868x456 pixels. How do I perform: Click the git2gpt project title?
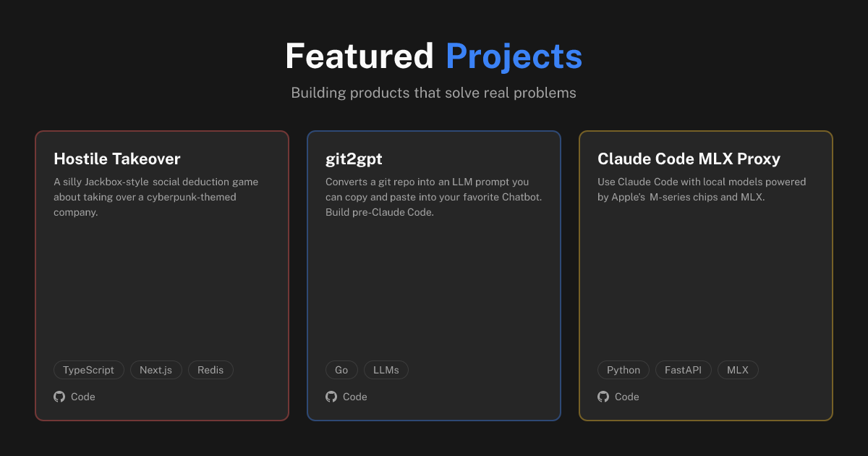click(x=354, y=159)
